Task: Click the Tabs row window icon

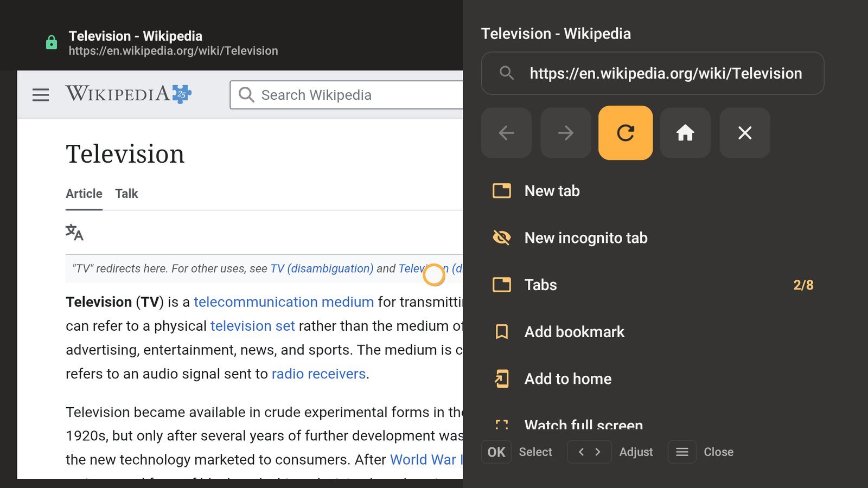Action: 502,285
